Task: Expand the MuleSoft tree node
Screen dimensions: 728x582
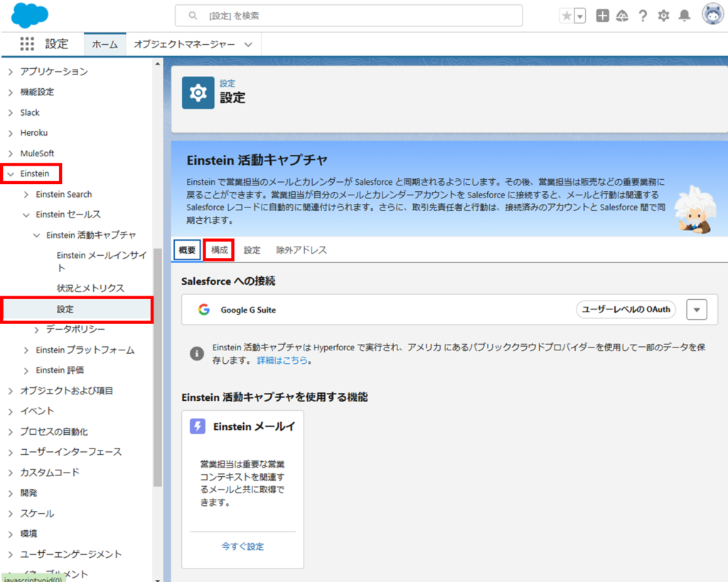Action: [x=10, y=153]
